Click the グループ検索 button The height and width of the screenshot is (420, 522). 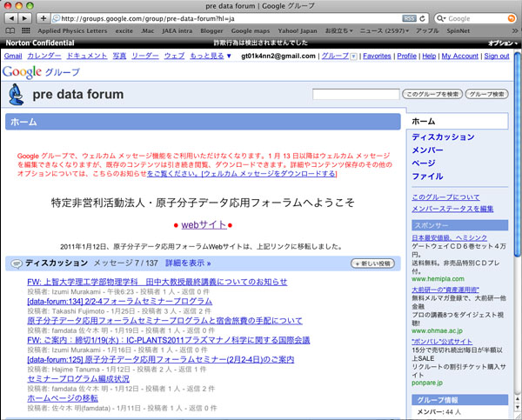(486, 94)
